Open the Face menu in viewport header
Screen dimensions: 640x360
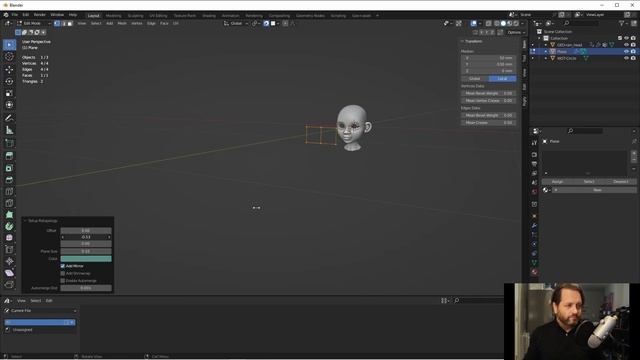pyautogui.click(x=164, y=23)
